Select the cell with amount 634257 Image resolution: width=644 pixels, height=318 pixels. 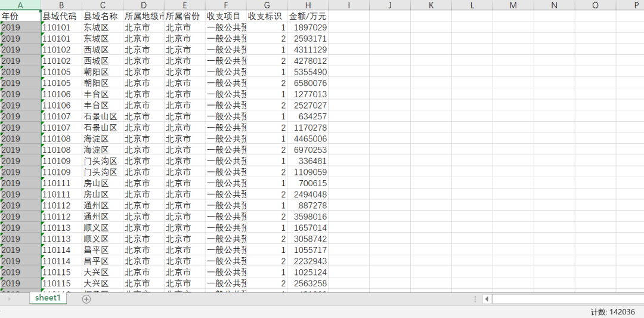tap(308, 116)
